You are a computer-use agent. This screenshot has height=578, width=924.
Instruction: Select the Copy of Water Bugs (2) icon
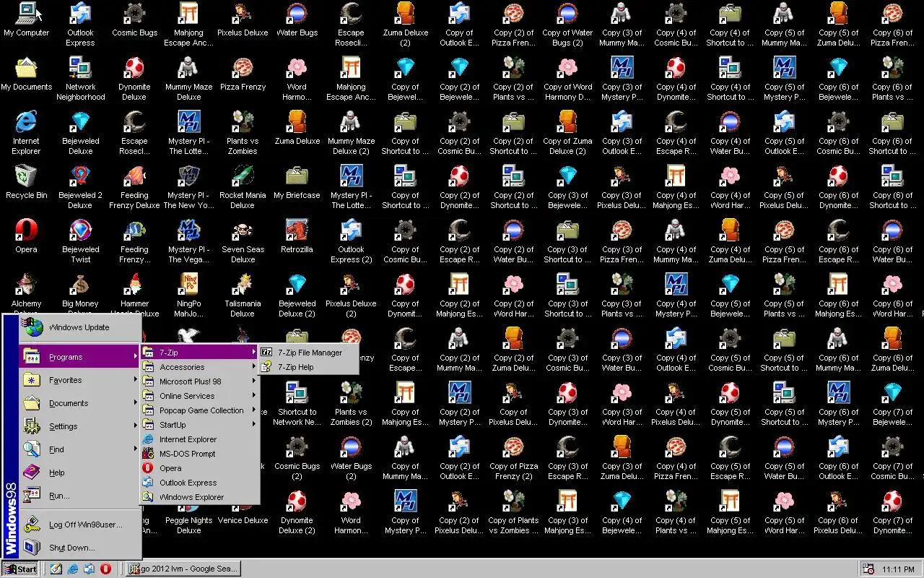pyautogui.click(x=567, y=25)
